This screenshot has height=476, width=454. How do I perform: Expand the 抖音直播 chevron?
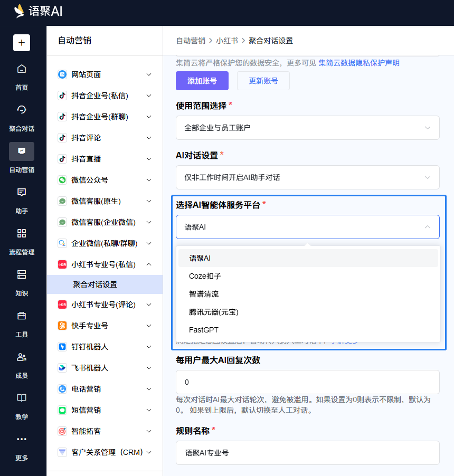pos(149,159)
